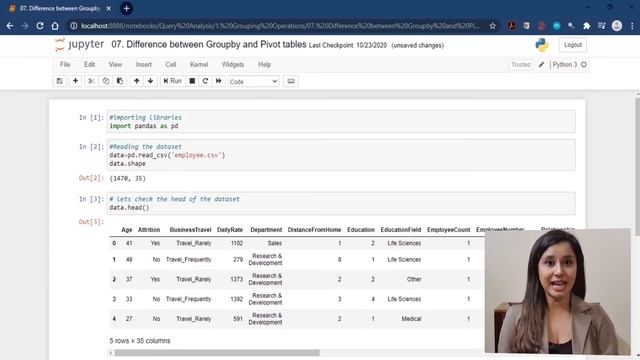
Task: Reload the page in the browser
Action: click(40, 26)
